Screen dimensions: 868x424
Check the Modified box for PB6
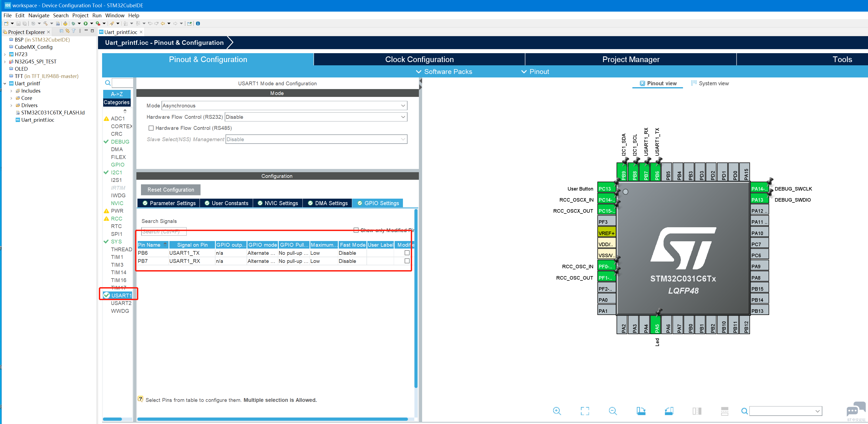[x=407, y=253]
